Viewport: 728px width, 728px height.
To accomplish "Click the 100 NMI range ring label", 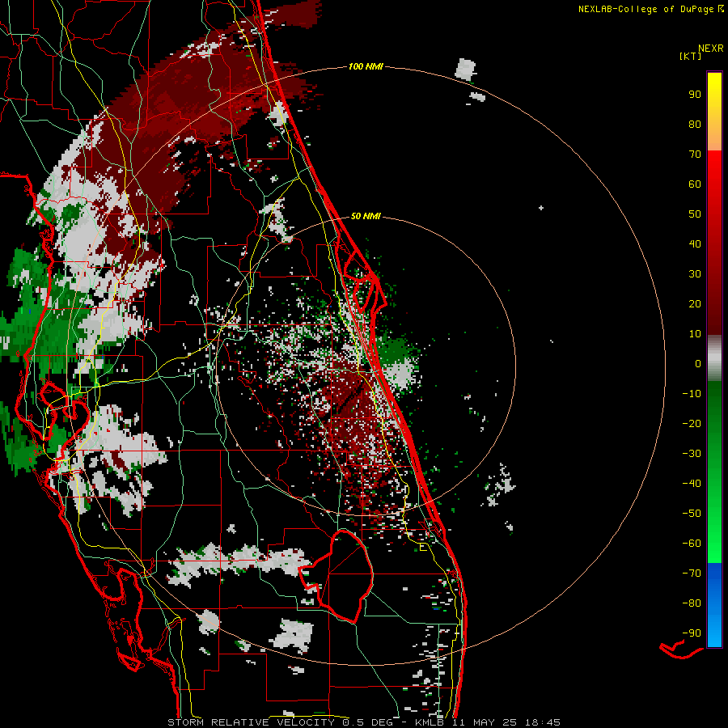I will 366,66.
